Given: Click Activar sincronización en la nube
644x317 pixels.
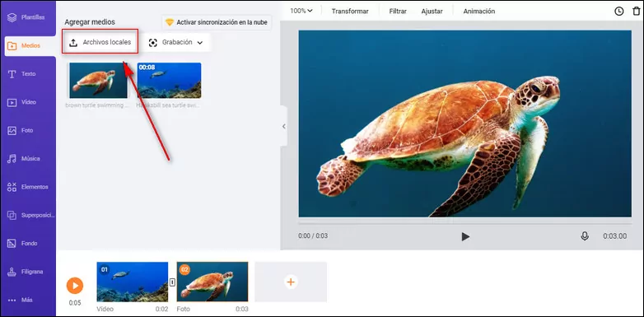Looking at the screenshot, I should coord(217,22).
